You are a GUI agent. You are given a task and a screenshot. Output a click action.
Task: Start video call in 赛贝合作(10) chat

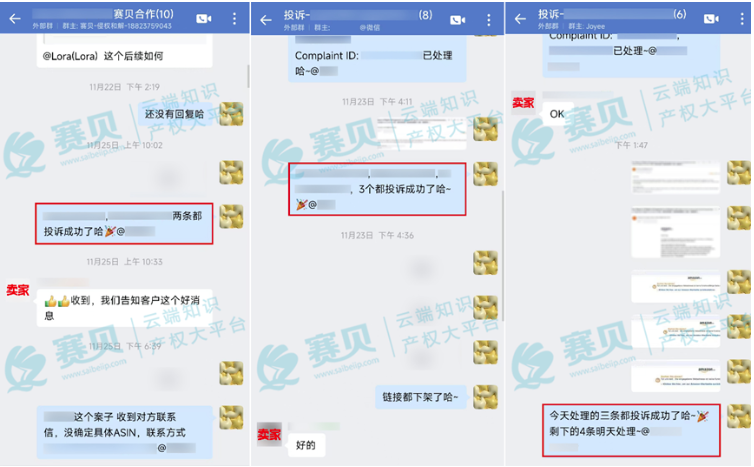(x=204, y=19)
